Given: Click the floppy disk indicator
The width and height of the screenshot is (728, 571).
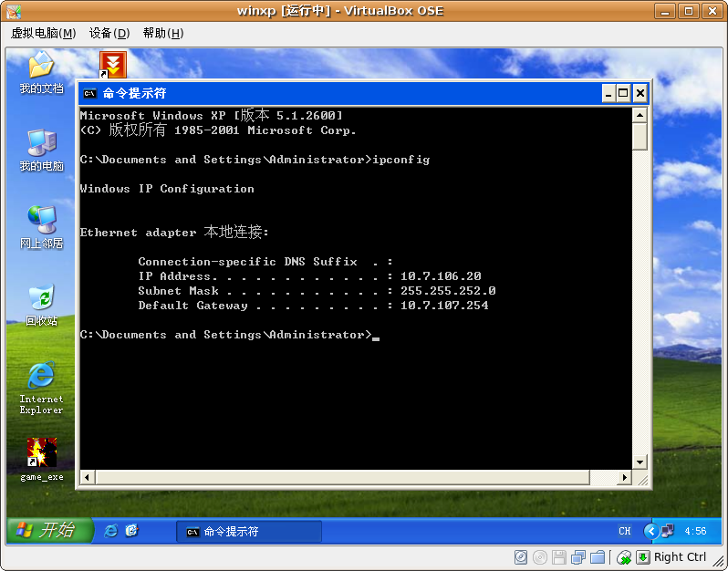Looking at the screenshot, I should click(x=559, y=557).
